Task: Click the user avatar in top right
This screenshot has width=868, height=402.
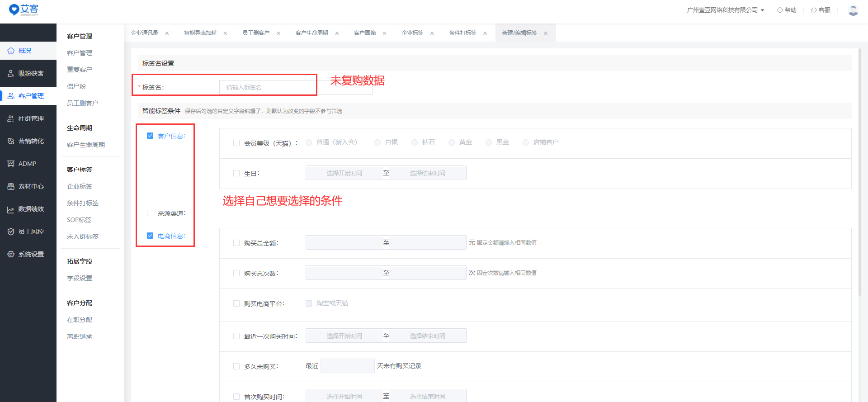Action: click(853, 10)
